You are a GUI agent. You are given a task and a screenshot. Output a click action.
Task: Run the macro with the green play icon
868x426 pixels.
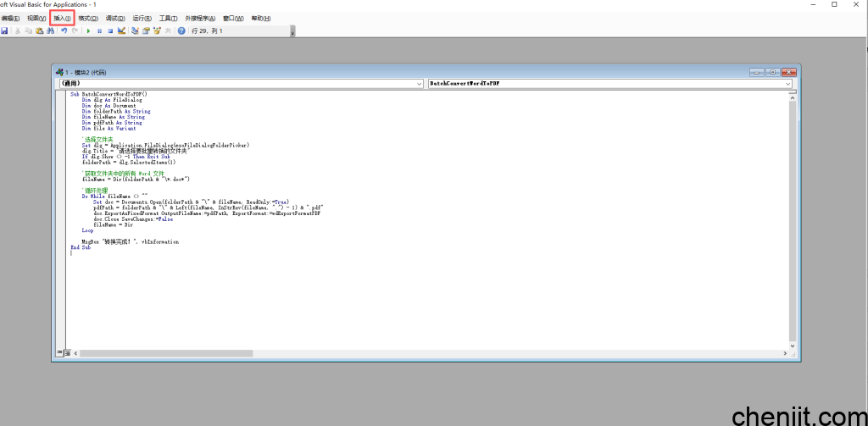[88, 30]
